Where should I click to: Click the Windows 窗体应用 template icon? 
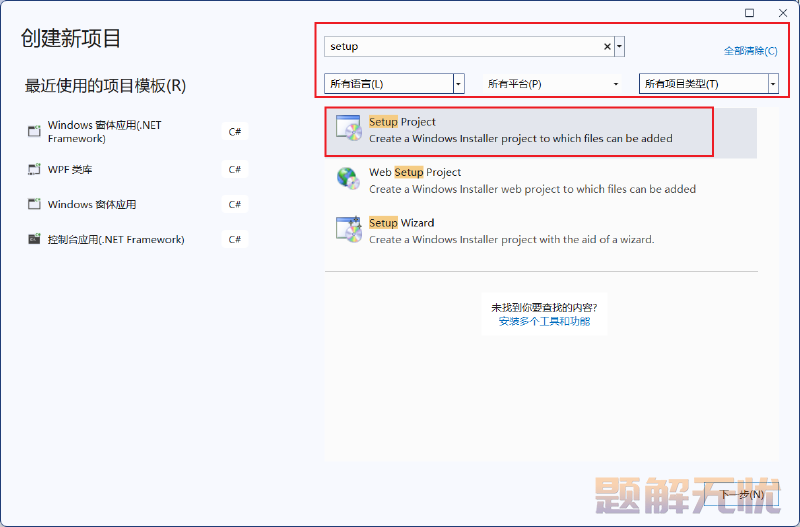(x=34, y=204)
